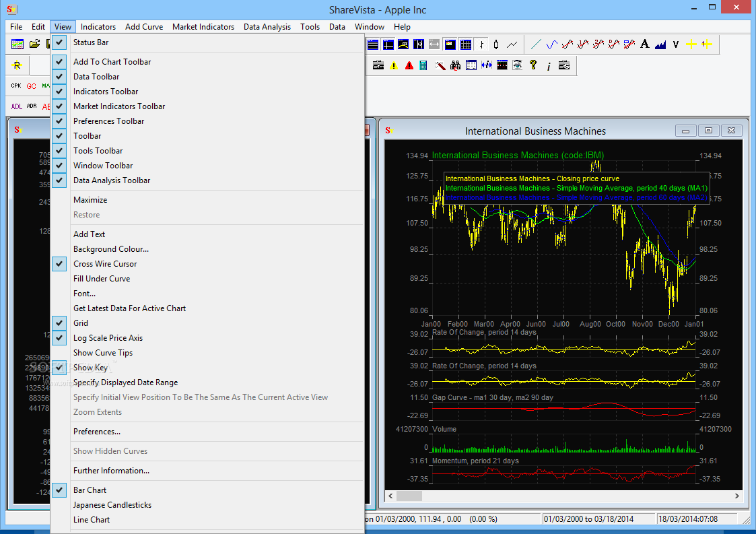Open the Help menu

(x=402, y=26)
